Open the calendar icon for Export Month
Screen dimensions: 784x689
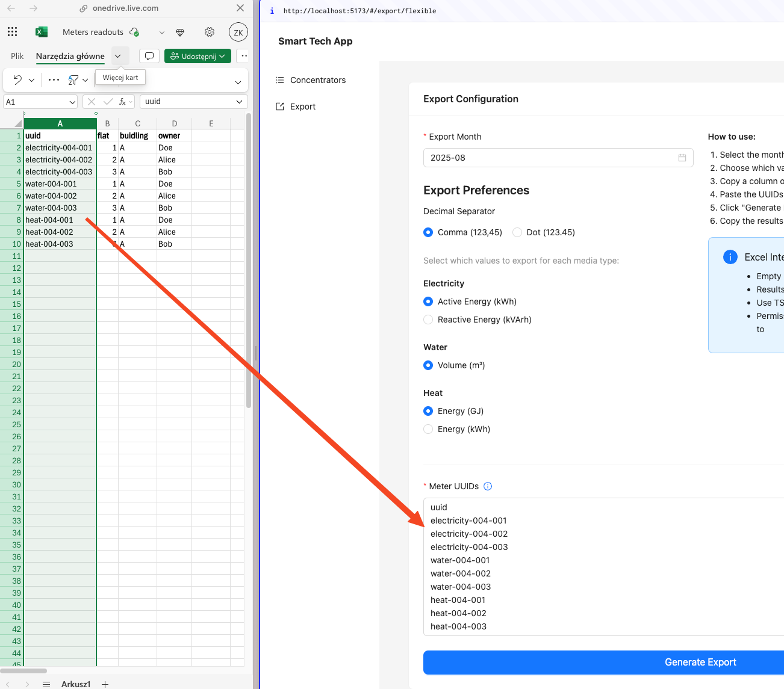click(x=682, y=157)
